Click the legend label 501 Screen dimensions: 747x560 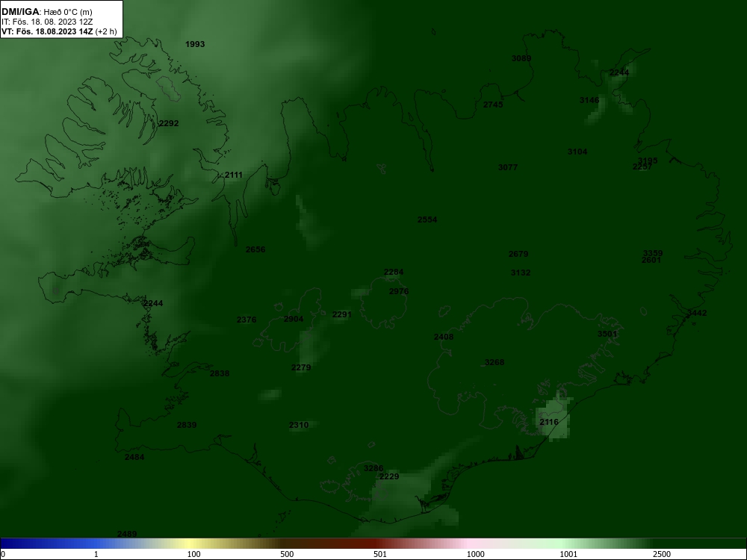point(380,554)
